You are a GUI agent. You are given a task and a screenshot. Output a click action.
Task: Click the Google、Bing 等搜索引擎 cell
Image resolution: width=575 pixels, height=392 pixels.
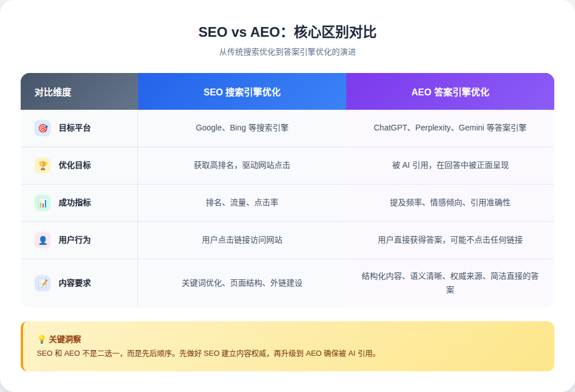click(242, 128)
